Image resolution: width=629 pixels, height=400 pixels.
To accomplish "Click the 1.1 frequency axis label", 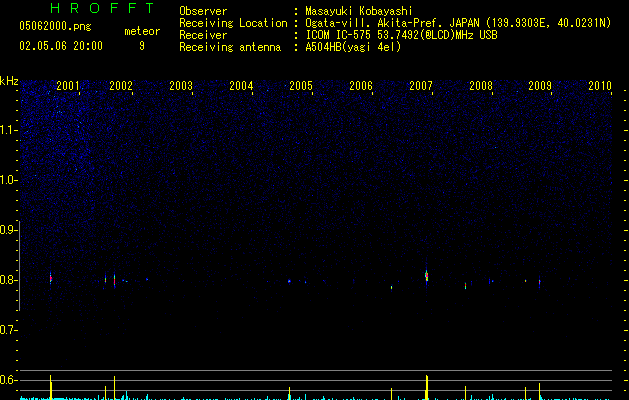I will [9, 130].
